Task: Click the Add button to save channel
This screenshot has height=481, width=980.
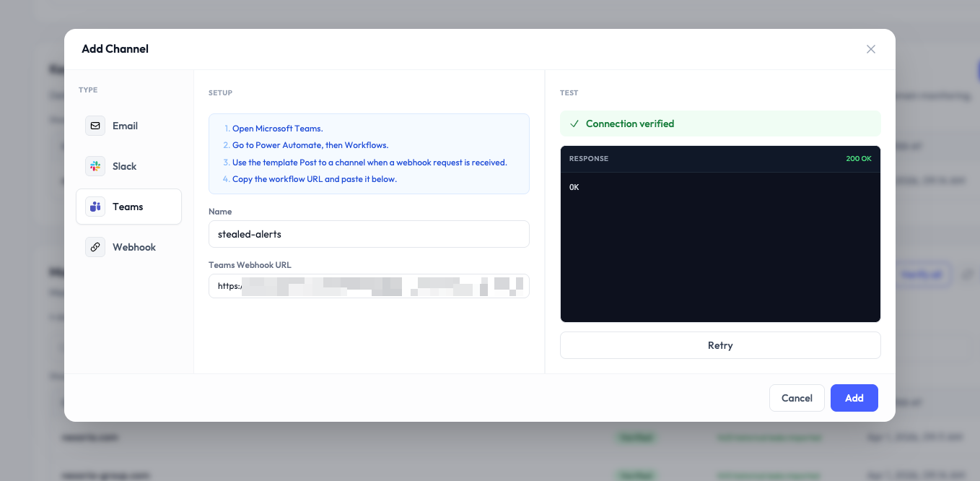Action: (x=854, y=398)
